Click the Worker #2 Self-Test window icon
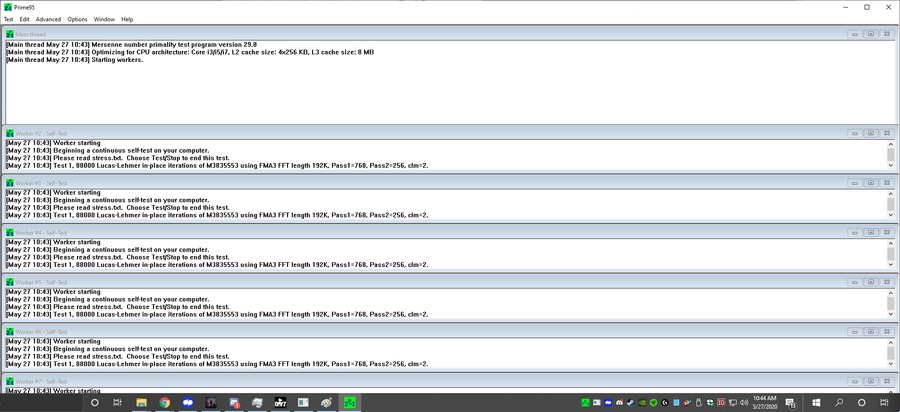This screenshot has height=412, width=900. (10, 133)
